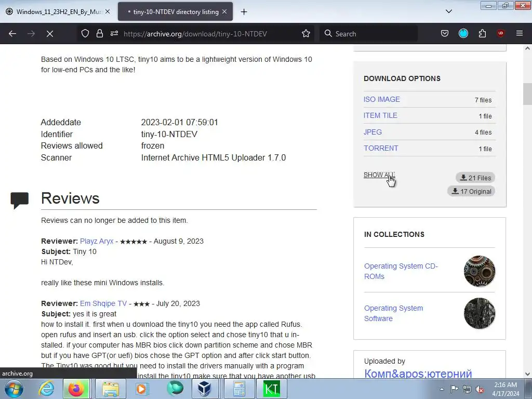Viewport: 532px width, 399px height.
Task: Open network status tray icon
Action: 467,389
